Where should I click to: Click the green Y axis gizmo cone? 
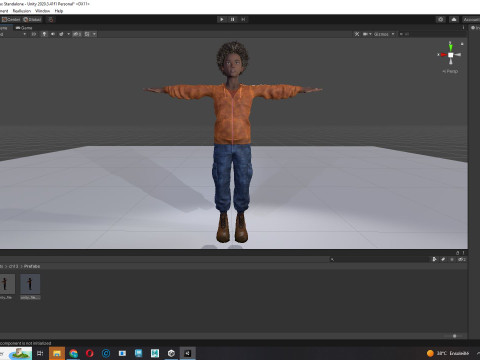[x=450, y=47]
